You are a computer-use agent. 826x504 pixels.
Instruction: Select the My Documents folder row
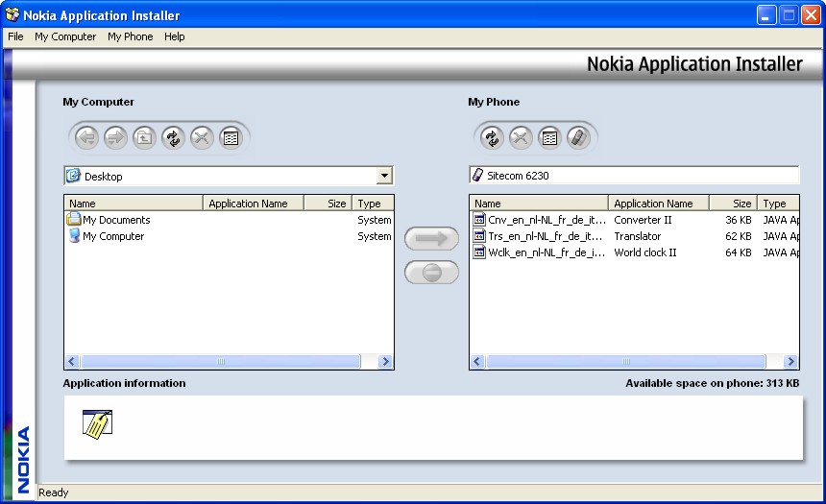tap(230, 220)
